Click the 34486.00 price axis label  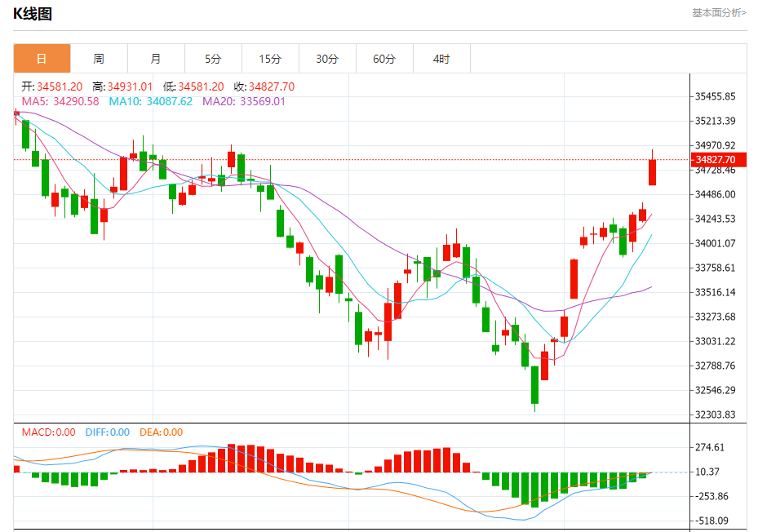[x=715, y=194]
